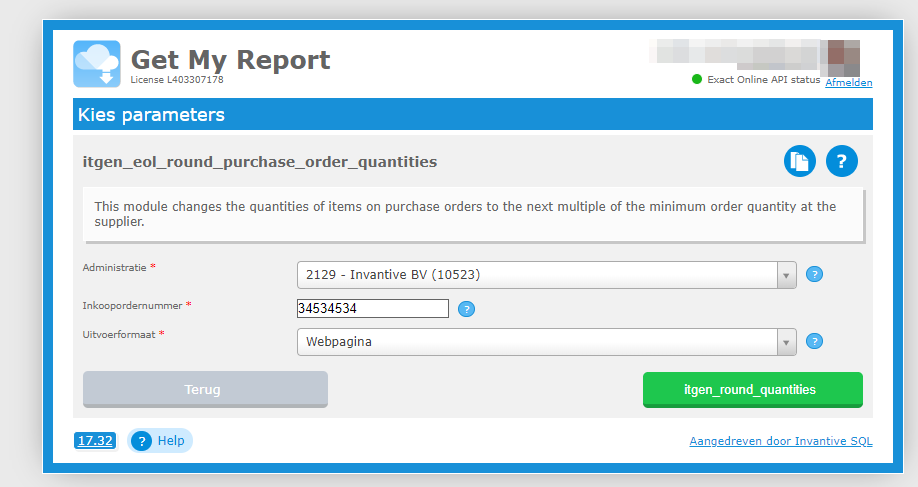This screenshot has height=487, width=918.
Task: Focus the Inkoopordernummer input field
Action: (373, 308)
